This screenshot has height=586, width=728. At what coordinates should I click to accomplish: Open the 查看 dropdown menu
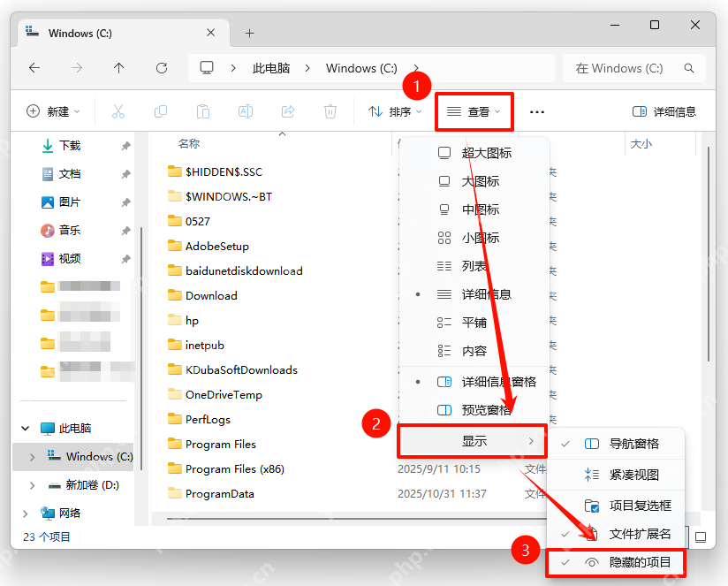(x=474, y=111)
